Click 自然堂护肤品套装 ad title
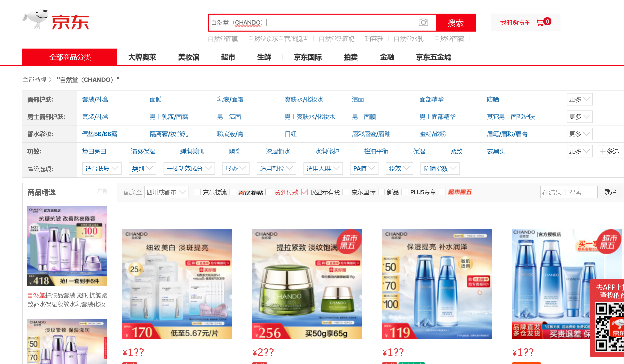The image size is (624, 364). [x=67, y=300]
